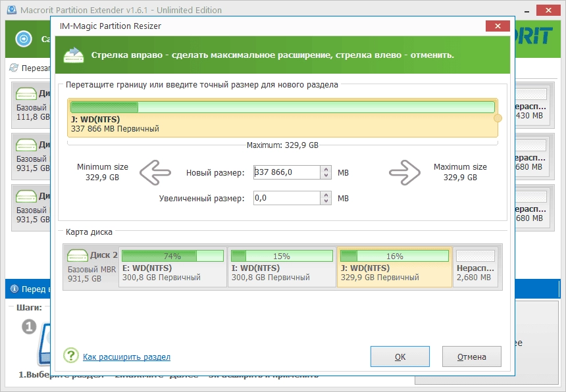Click the reload icon in Macrorit window
The image size is (566, 392).
[x=14, y=68]
